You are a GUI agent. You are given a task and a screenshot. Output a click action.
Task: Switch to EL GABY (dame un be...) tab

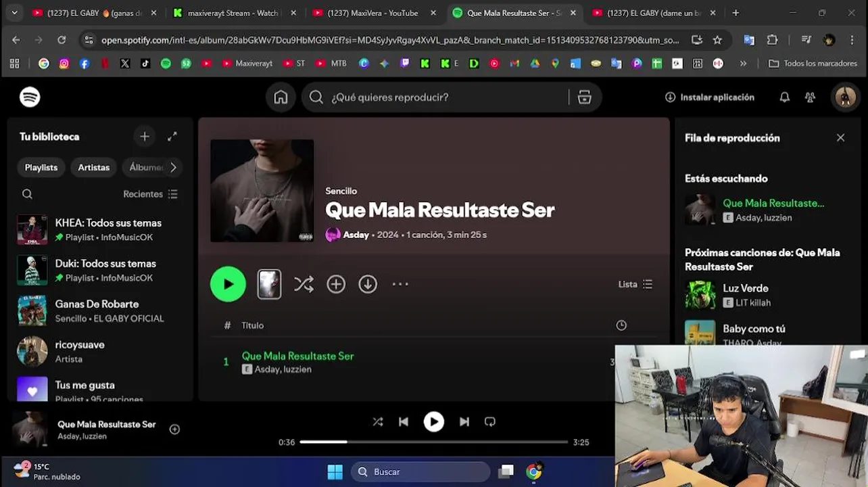[x=653, y=13]
